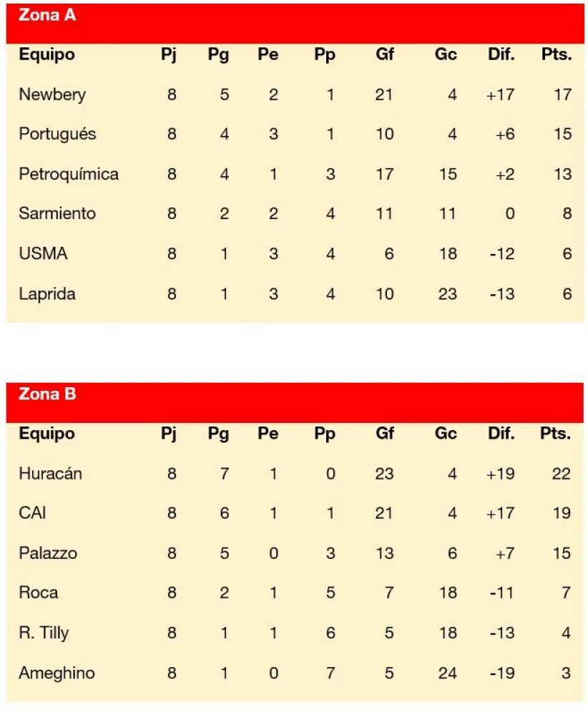This screenshot has height=710, width=588.
Task: Click the Petroquímica team name
Action: click(69, 174)
